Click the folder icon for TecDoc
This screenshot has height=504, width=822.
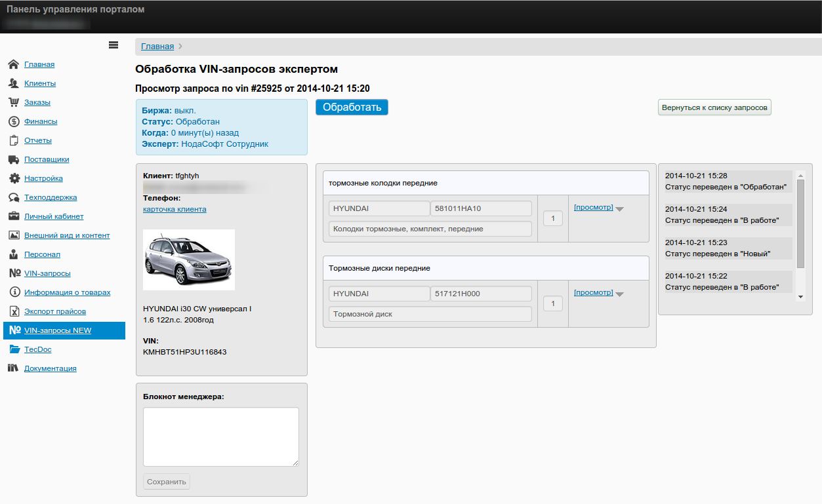13,349
